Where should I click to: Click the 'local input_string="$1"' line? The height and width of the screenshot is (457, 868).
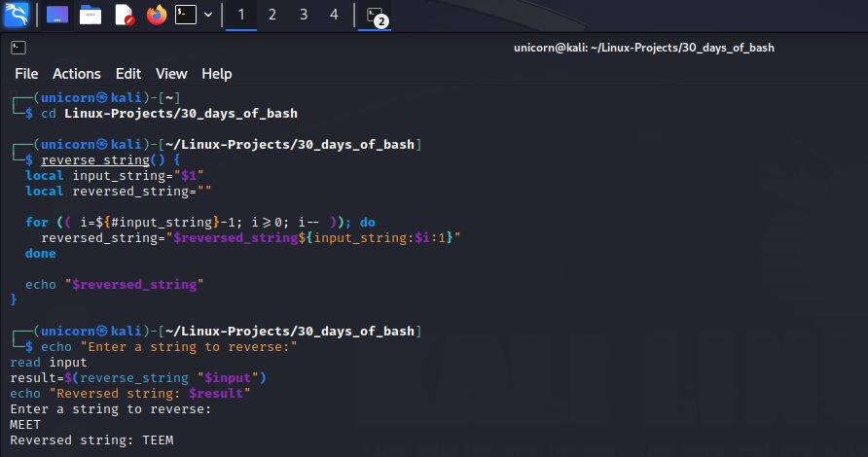pyautogui.click(x=115, y=175)
